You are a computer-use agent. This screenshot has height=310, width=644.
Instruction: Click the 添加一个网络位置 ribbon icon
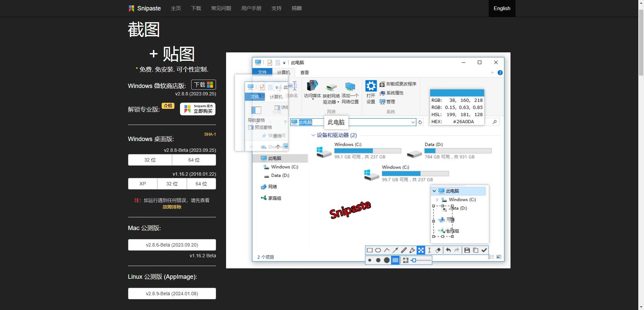350,93
